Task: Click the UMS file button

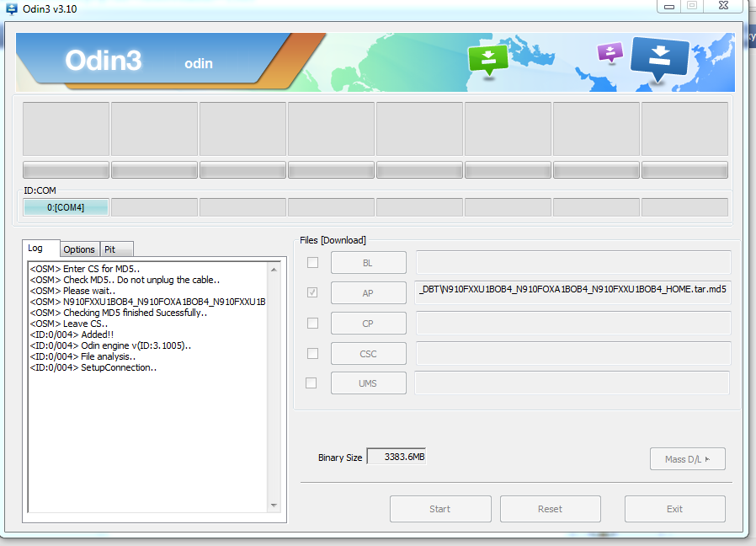Action: [369, 383]
